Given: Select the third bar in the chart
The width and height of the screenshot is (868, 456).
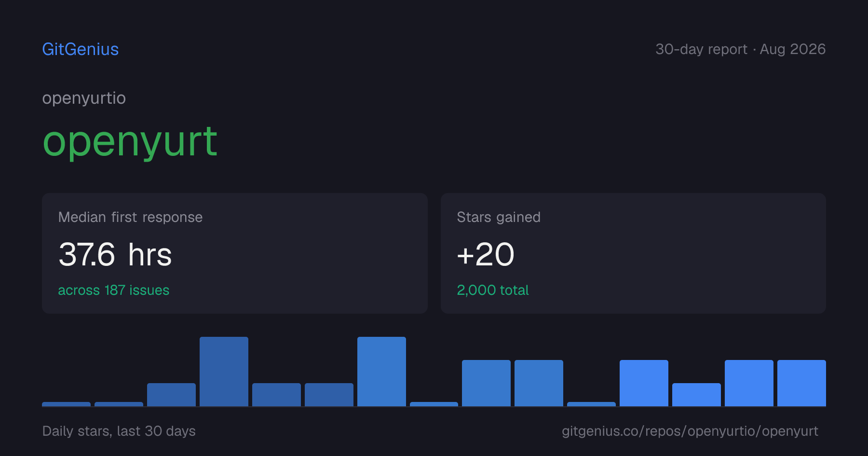Looking at the screenshot, I should (171, 395).
